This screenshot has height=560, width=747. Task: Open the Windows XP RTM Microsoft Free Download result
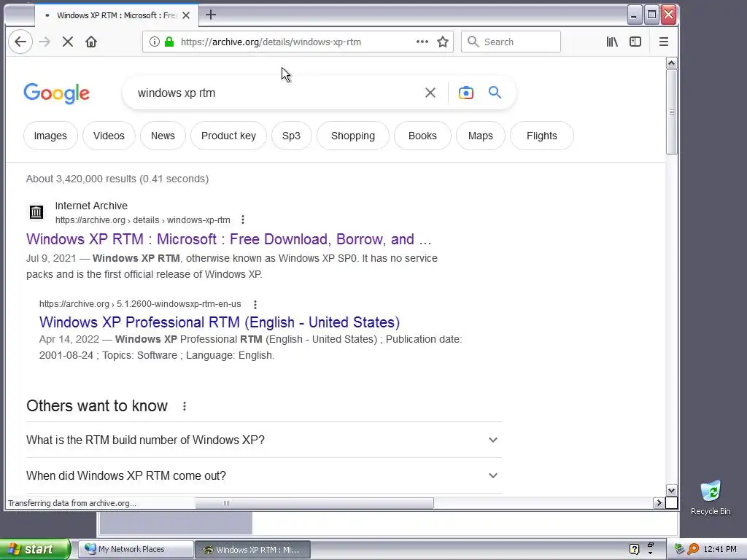coord(228,239)
